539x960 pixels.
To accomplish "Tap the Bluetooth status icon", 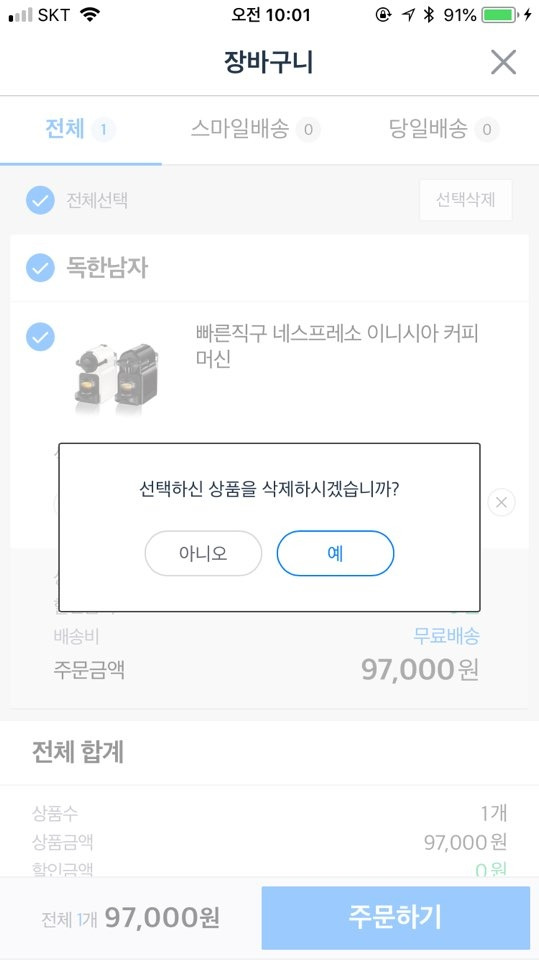I will point(430,15).
